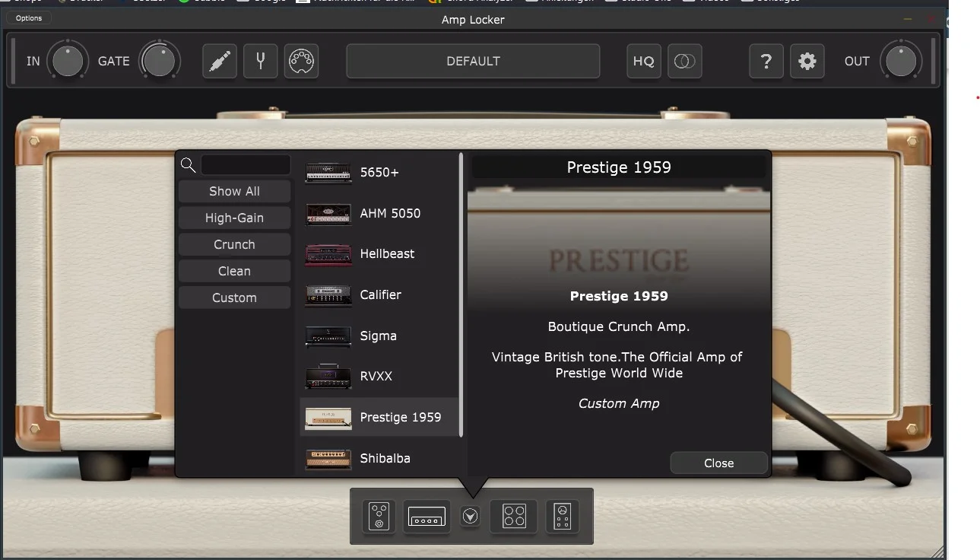The image size is (980, 560).
Task: Click the amp search field
Action: [246, 164]
